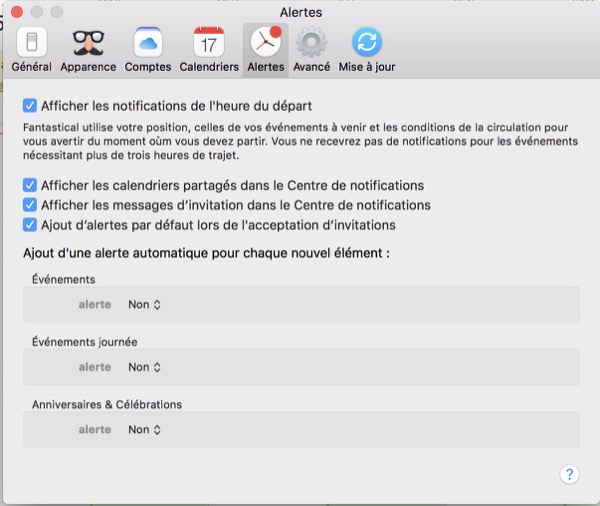
Task: Open the Anniversaires & Célébrations alert dropdown
Action: pyautogui.click(x=144, y=429)
